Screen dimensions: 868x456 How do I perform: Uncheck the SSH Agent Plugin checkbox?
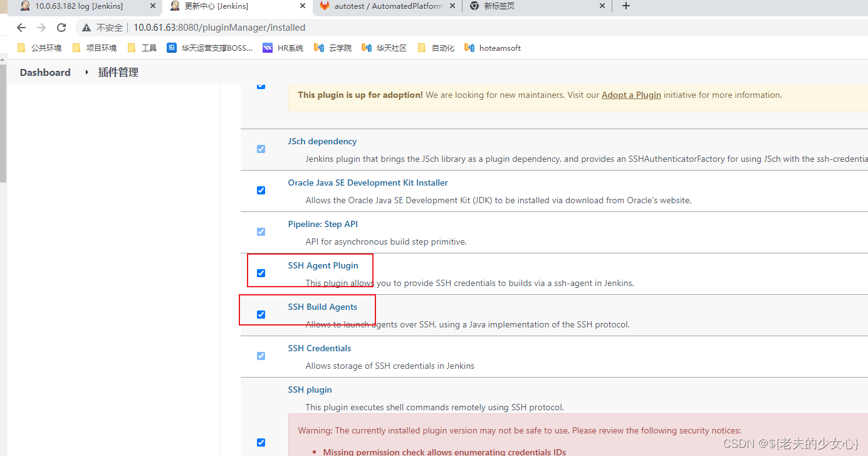pos(261,273)
